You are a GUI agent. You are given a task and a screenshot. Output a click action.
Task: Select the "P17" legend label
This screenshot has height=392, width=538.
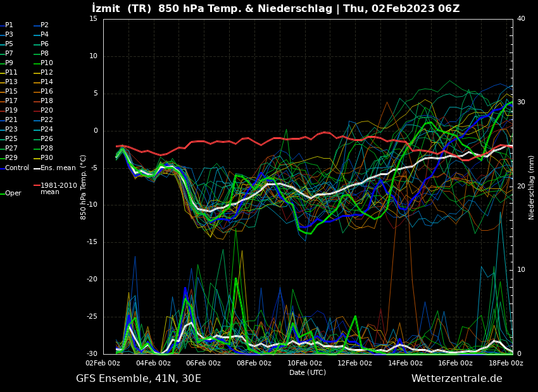(11, 101)
